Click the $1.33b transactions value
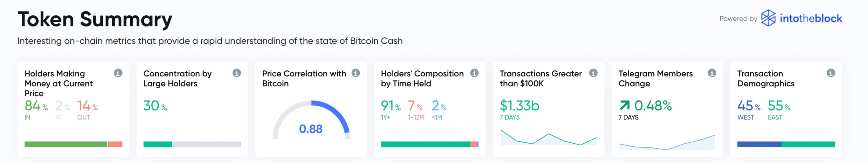Viewport: 868px width, 163px height. pos(519,106)
